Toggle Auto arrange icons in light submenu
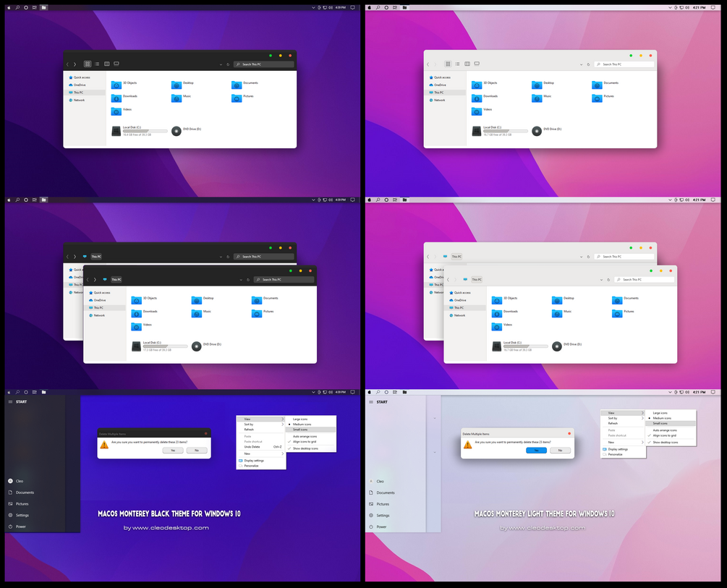 [x=671, y=430]
